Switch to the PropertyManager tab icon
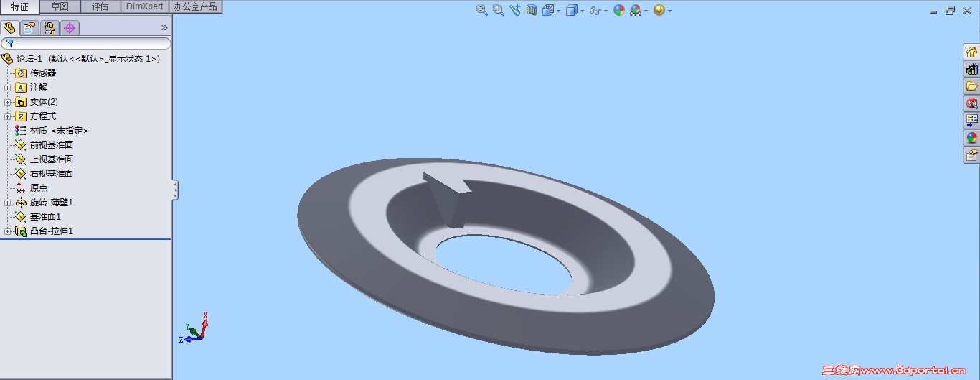 pos(29,28)
